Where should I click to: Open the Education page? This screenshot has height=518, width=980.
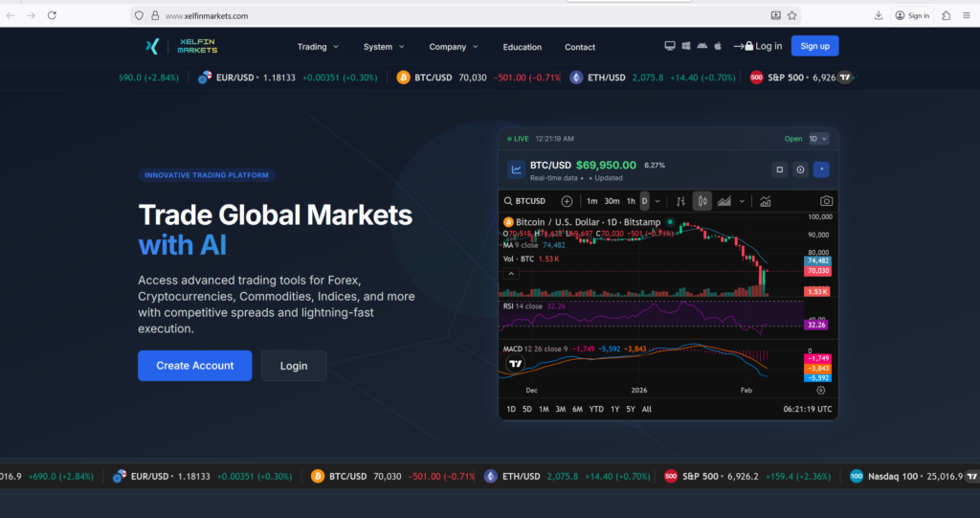point(522,47)
